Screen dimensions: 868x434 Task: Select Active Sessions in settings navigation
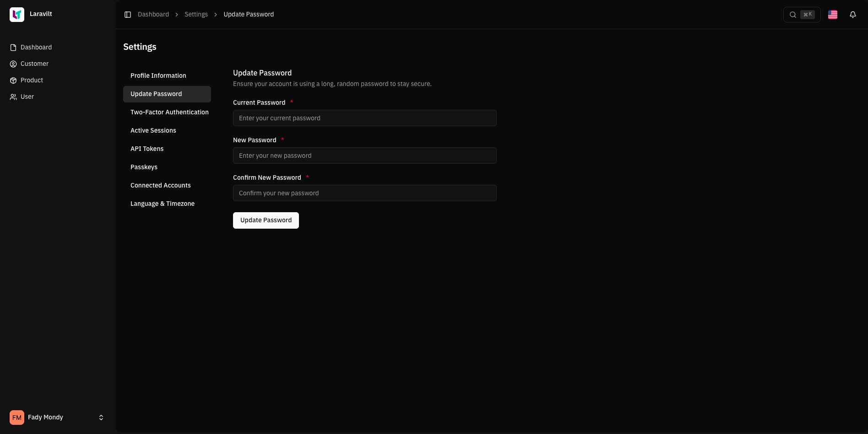pos(153,130)
